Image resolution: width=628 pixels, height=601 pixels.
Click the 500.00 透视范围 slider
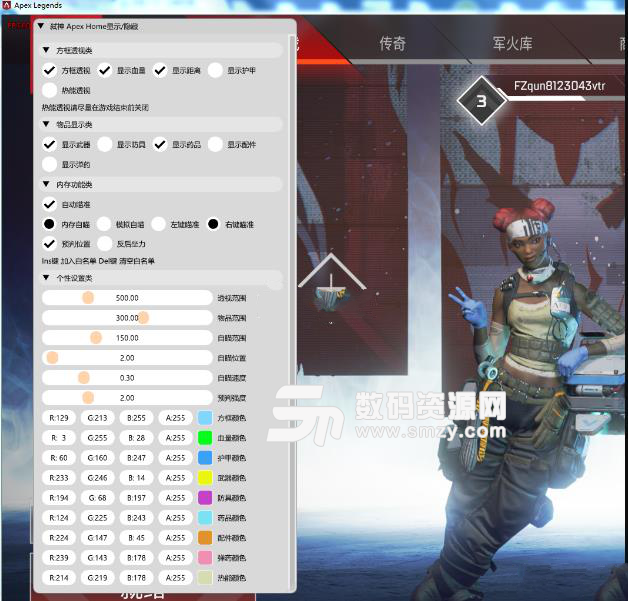pos(127,298)
